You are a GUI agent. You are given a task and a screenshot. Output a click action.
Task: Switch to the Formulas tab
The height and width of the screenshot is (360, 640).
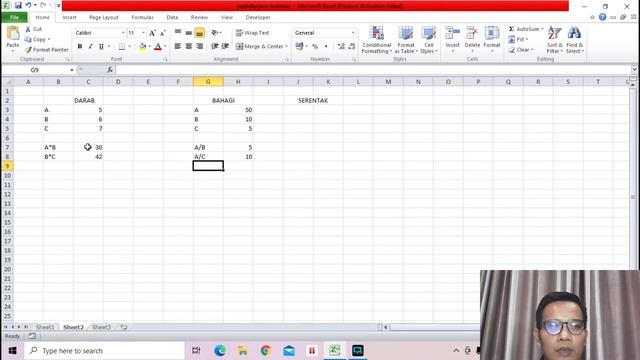(142, 18)
